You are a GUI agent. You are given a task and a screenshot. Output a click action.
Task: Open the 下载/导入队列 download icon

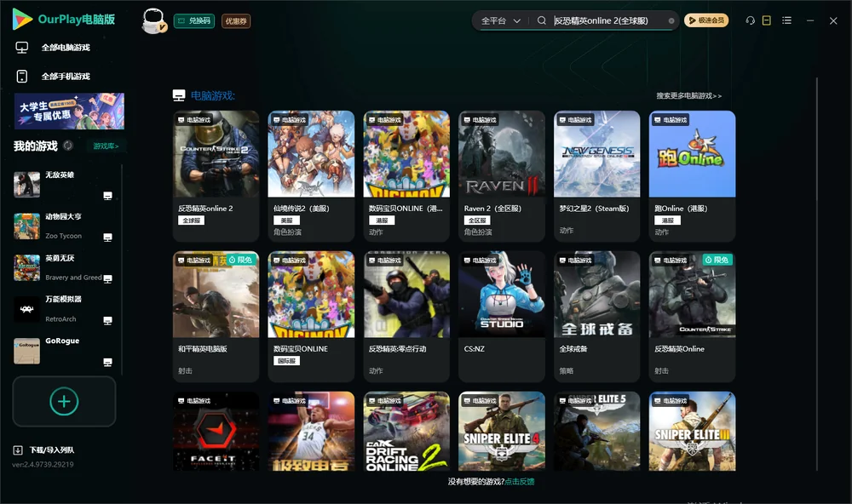click(18, 450)
